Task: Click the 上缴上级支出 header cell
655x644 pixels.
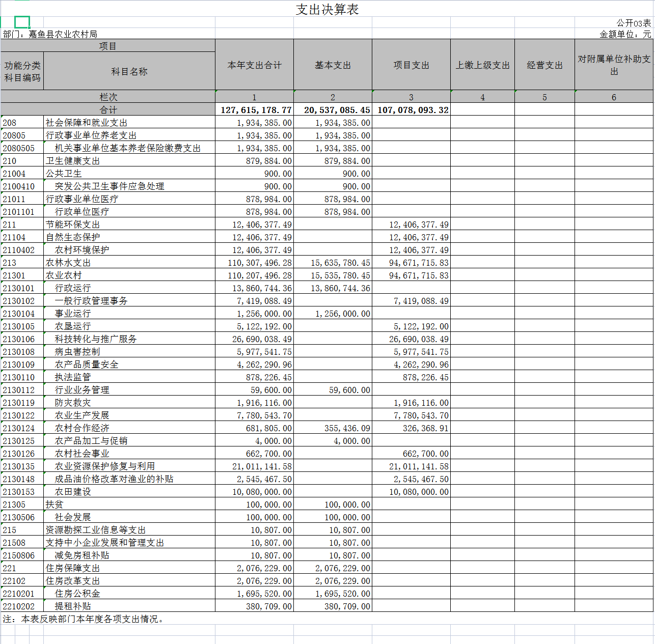Action: (x=482, y=65)
